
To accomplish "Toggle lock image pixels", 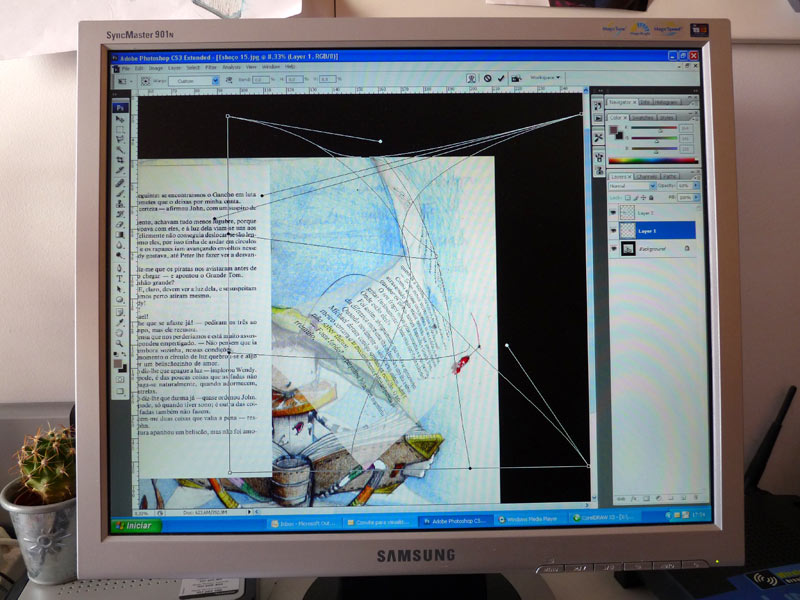I will [636, 198].
